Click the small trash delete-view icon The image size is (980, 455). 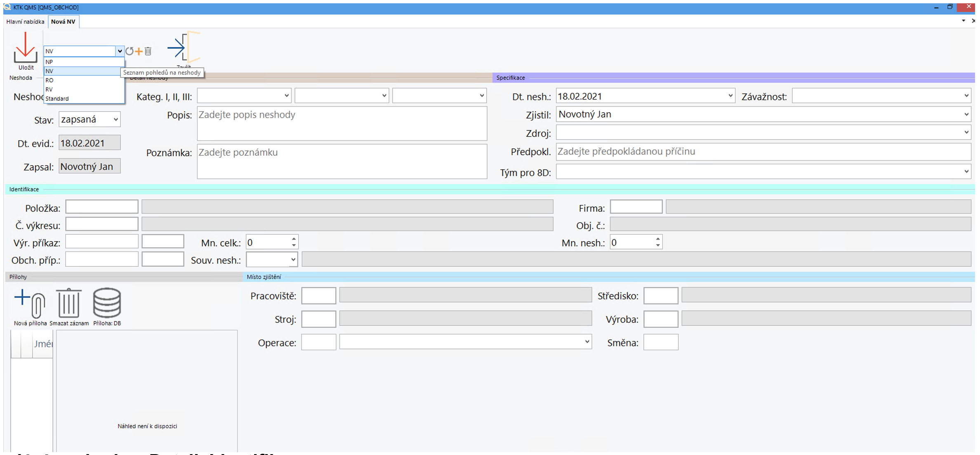click(148, 51)
